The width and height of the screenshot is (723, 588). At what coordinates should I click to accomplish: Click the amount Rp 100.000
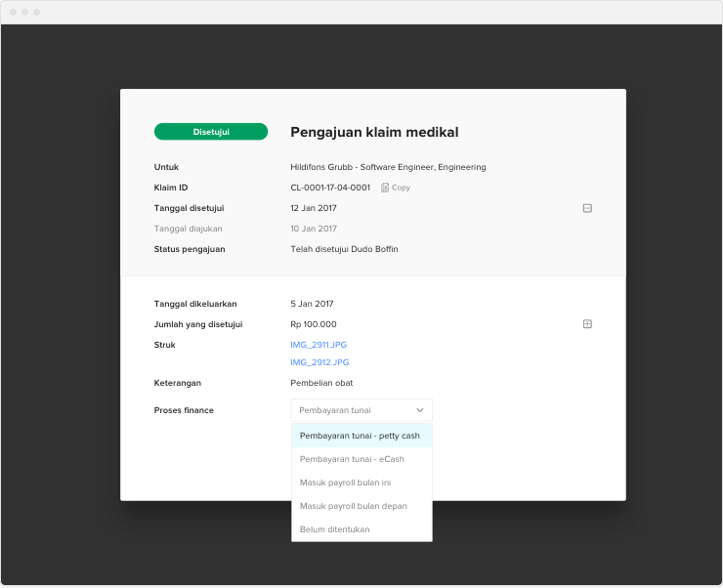pyautogui.click(x=314, y=324)
